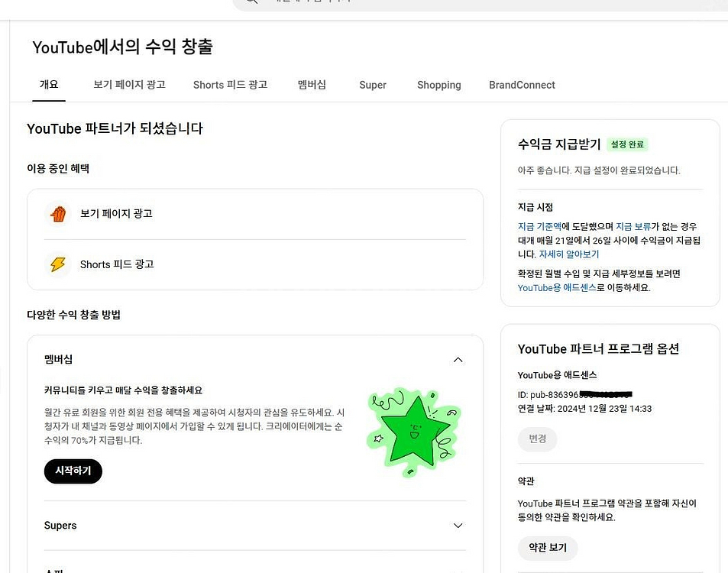
Task: Click the disabled 변경 button
Action: pos(537,439)
